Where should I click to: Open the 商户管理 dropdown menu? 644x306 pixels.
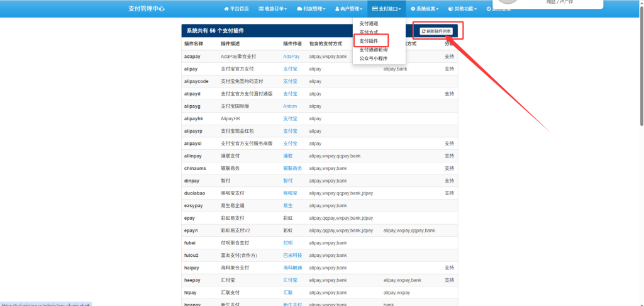(x=349, y=9)
